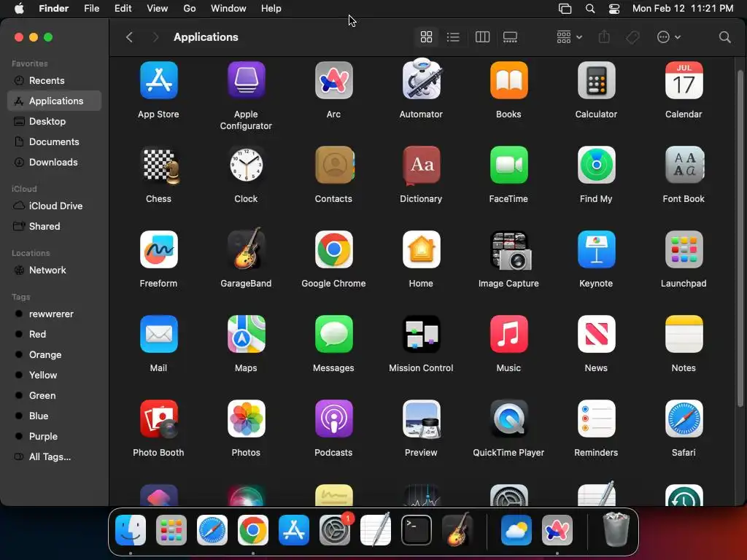Screen dimensions: 747x560
Task: Select Safari in the Applications grid
Action: click(x=684, y=419)
